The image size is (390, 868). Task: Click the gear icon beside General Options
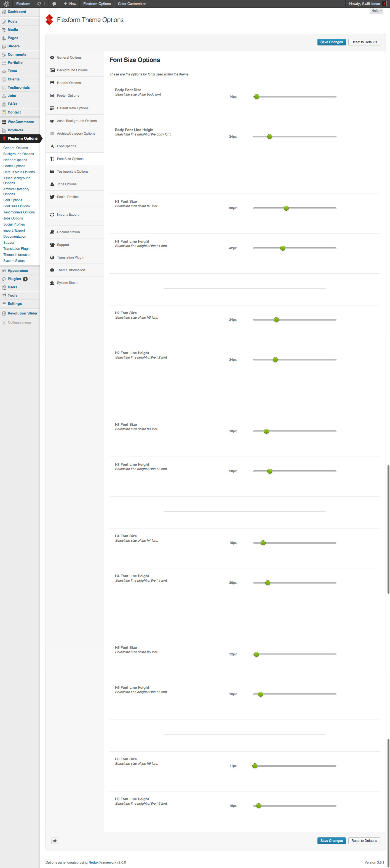(x=52, y=58)
